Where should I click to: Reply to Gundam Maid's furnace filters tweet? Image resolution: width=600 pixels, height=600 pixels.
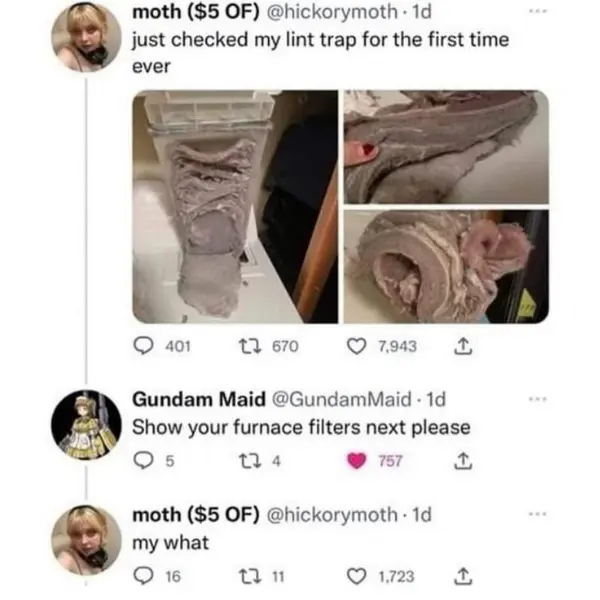click(x=142, y=461)
